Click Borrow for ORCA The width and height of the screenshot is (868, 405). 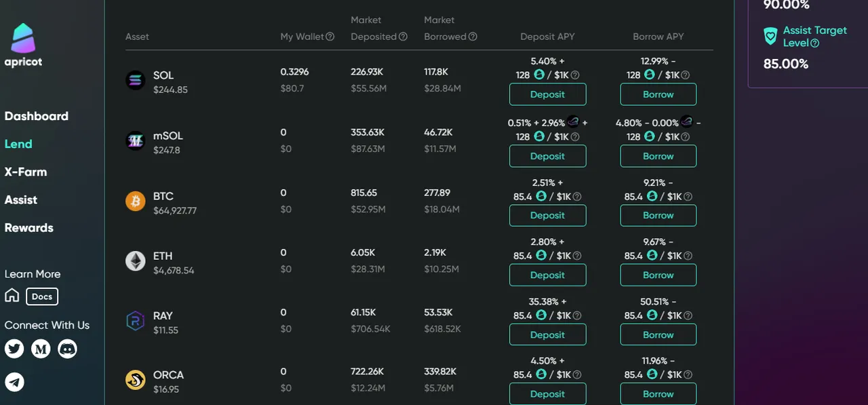click(658, 393)
